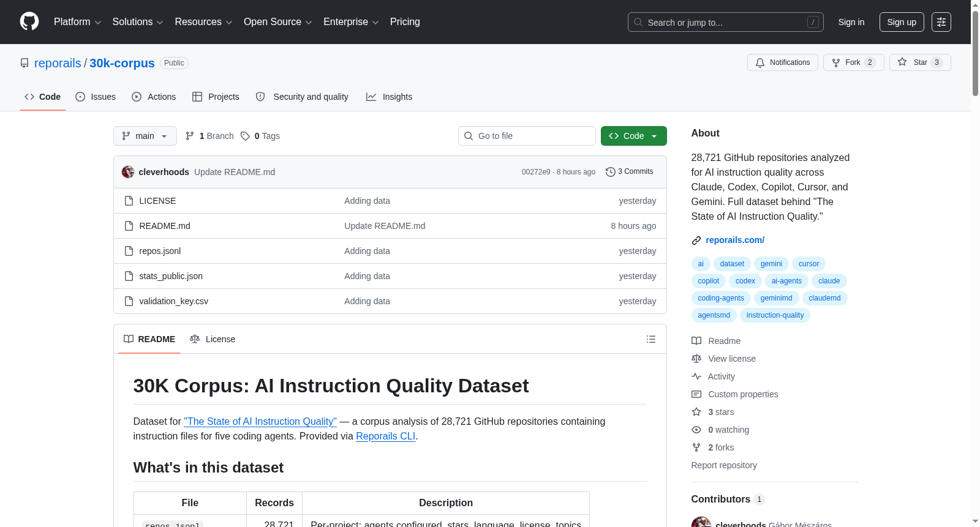Open the 00272e9 commit hash link
Screen dimensions: 980x527
coord(536,172)
